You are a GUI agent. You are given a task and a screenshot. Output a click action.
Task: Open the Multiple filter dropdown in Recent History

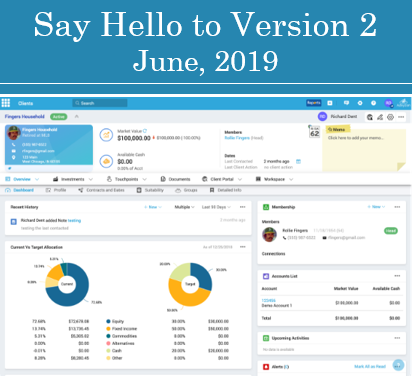(x=184, y=207)
